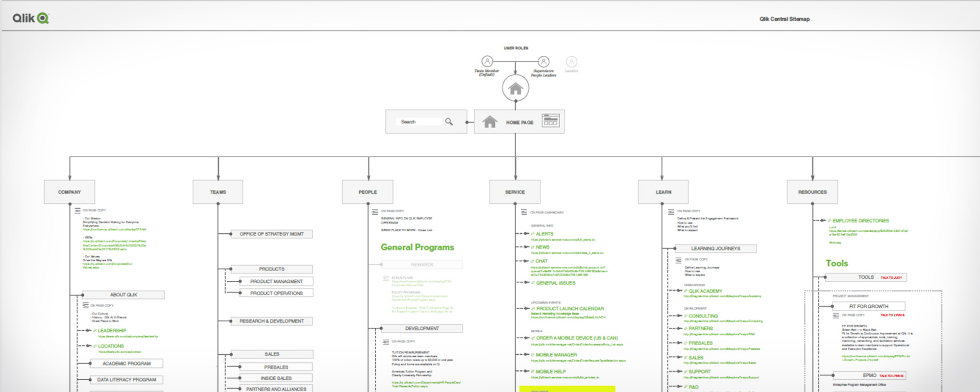The image size is (980, 392).
Task: Select the SERVICE section box
Action: click(515, 192)
